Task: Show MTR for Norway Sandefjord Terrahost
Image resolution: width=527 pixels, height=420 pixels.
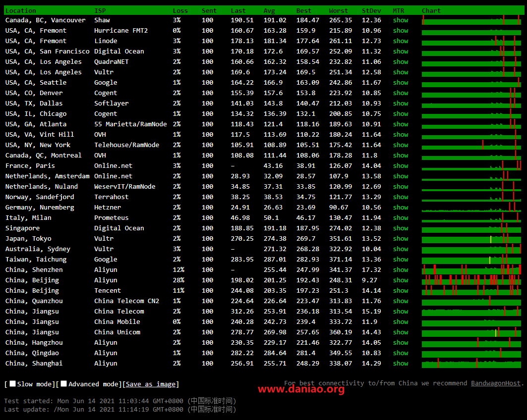Action: (x=401, y=197)
